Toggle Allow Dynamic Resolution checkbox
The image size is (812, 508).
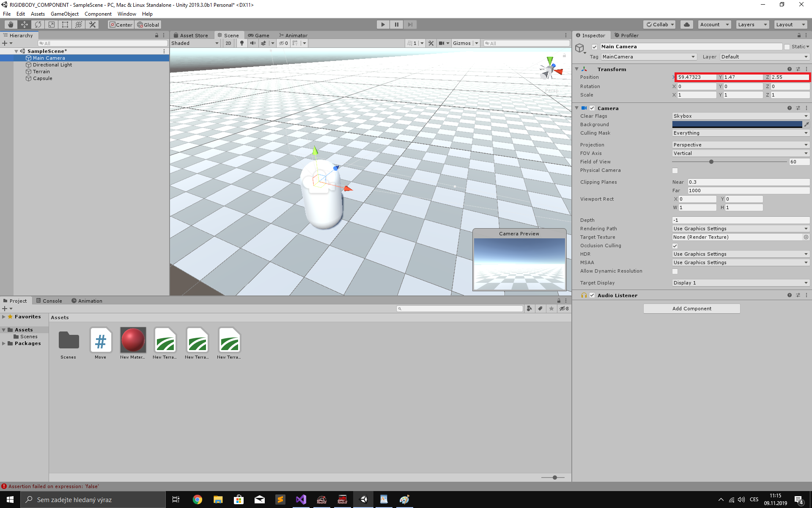click(675, 271)
